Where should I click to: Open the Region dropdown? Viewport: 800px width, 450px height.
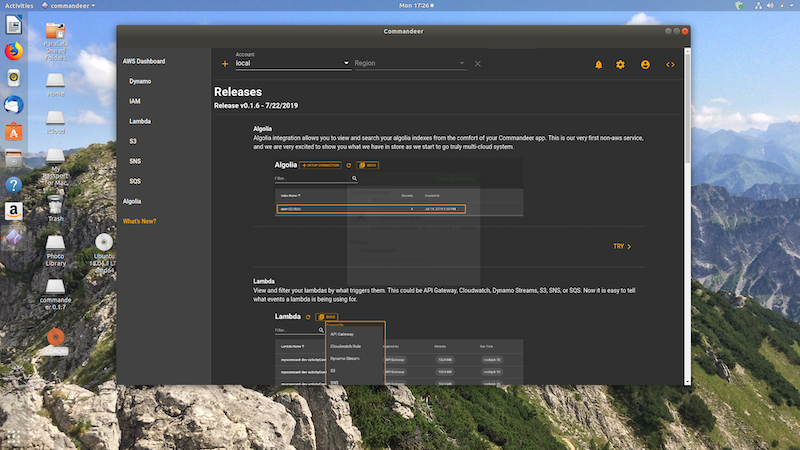[410, 63]
